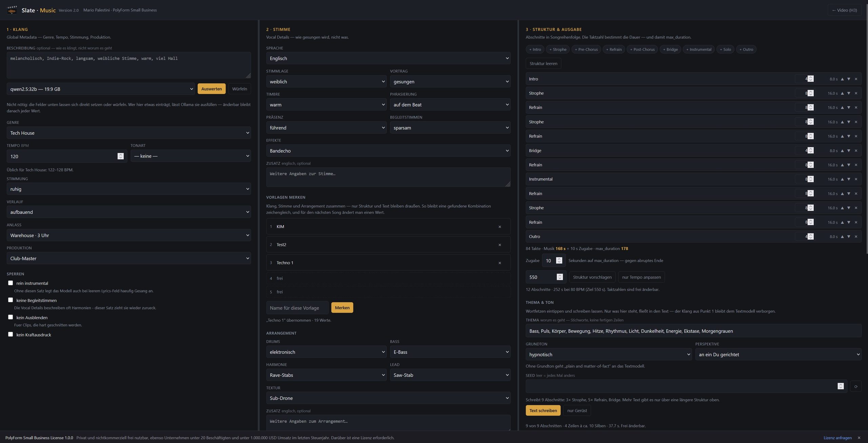Click nur Tempo anpassen button
Image resolution: width=868 pixels, height=443 pixels.
point(642,277)
